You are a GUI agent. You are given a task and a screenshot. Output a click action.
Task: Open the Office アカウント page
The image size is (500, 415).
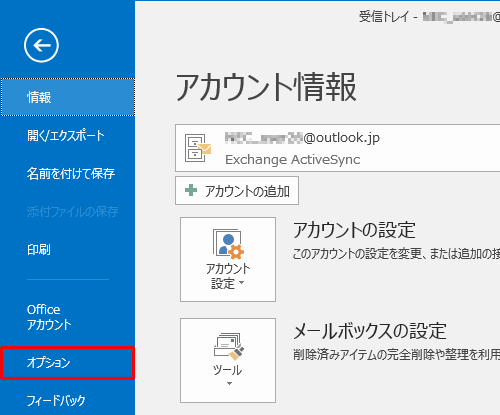point(68,317)
